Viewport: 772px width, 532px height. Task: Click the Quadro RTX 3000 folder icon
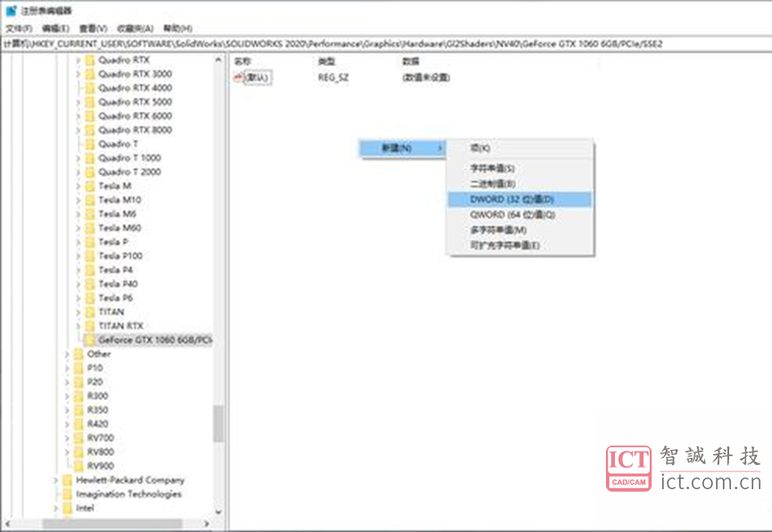pos(89,74)
